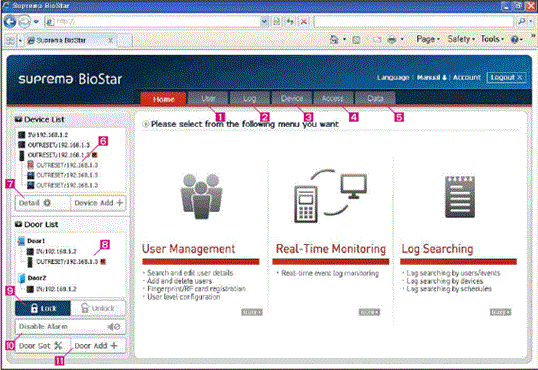The width and height of the screenshot is (538, 370).
Task: Open a new blank browser tab
Action: click(125, 41)
